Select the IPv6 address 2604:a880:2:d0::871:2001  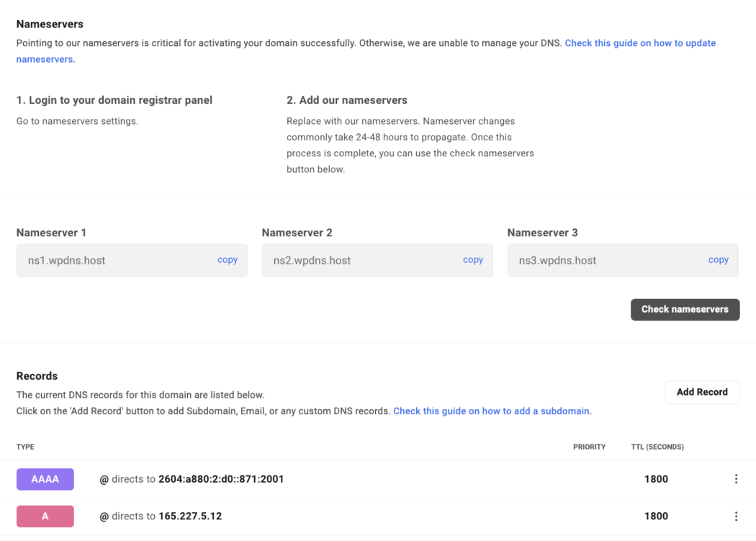coord(221,479)
